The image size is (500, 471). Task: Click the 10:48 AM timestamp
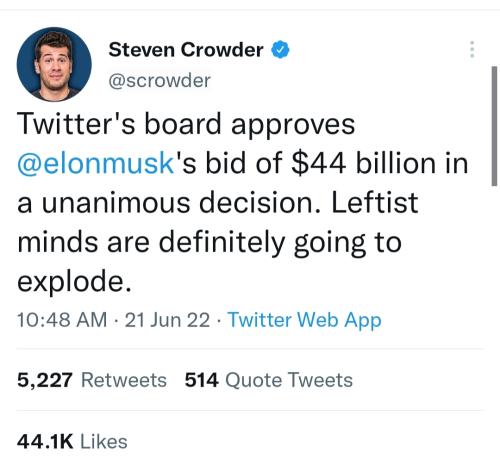point(62,320)
